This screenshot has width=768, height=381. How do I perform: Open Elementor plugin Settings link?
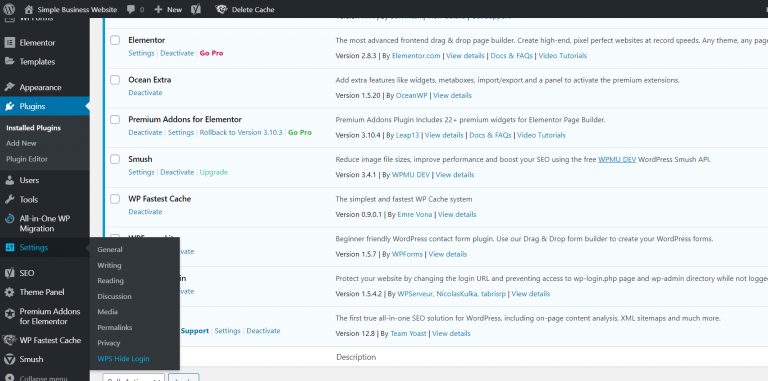(141, 53)
